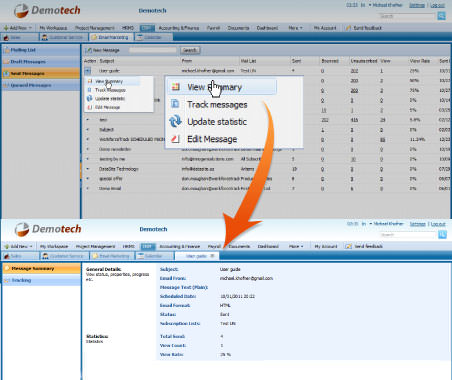Open the Settings link in the lower header
The width and height of the screenshot is (452, 380).
coord(417,224)
